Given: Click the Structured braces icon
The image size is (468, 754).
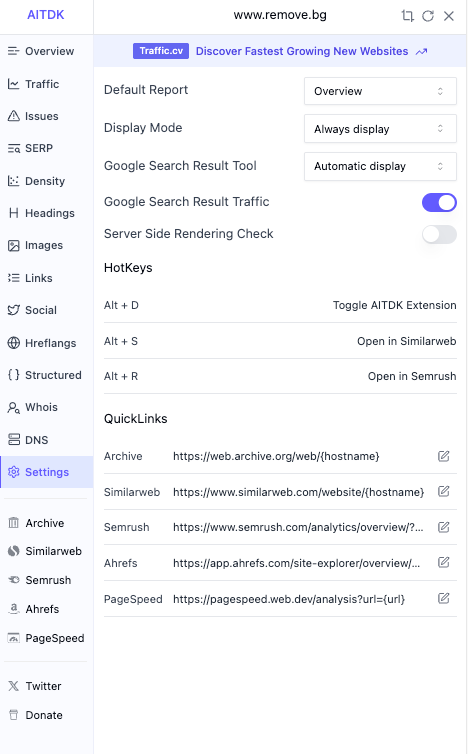Looking at the screenshot, I should coord(13,375).
